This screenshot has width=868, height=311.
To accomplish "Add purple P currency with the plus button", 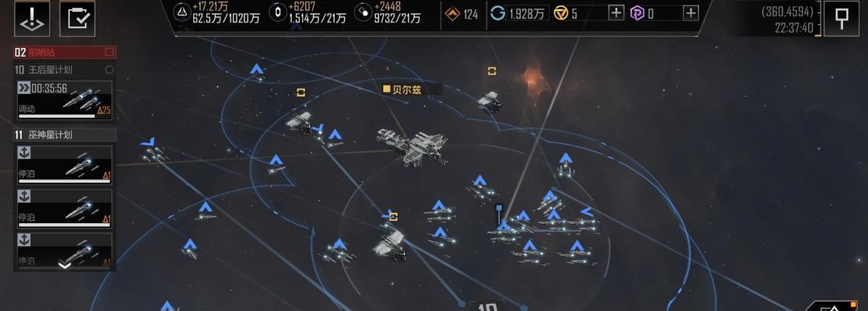I will point(691,12).
